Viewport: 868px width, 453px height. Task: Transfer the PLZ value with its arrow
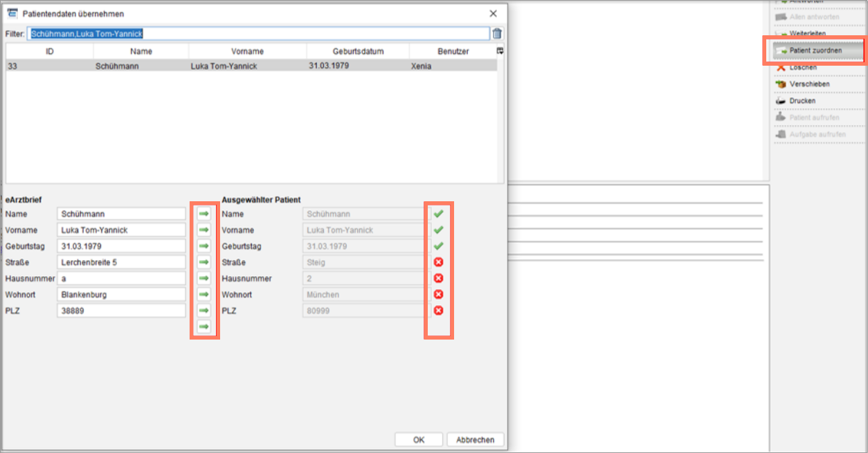coord(204,311)
